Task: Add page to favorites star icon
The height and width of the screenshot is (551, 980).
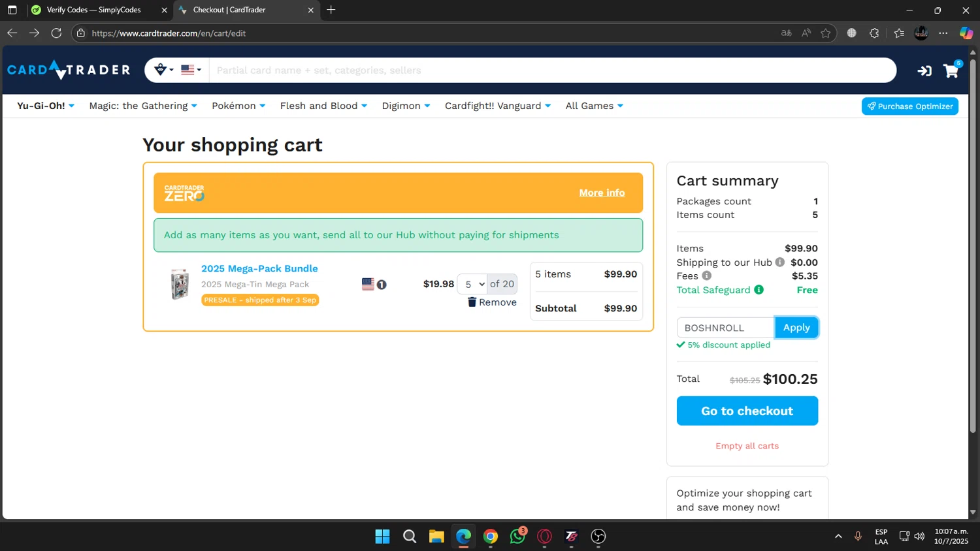Action: [826, 33]
